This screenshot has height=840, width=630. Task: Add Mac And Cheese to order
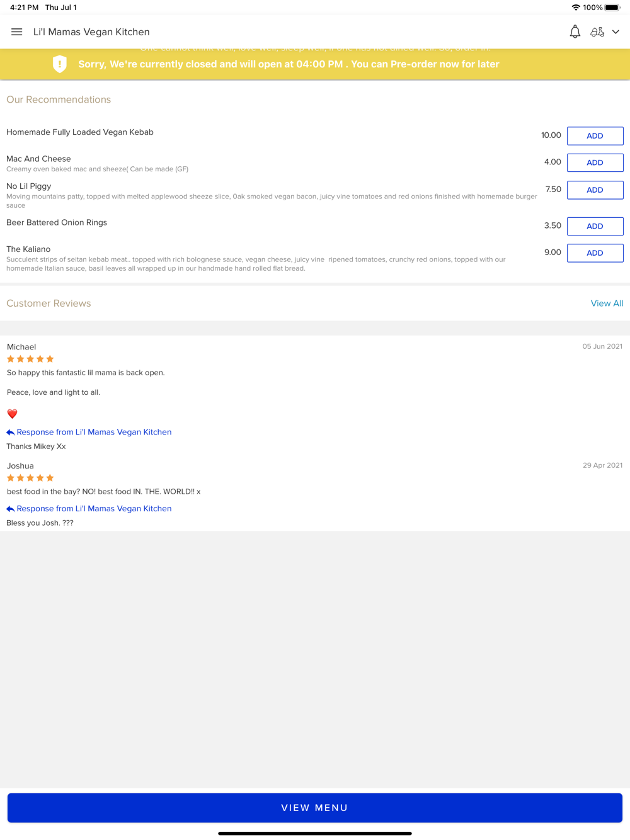tap(595, 162)
